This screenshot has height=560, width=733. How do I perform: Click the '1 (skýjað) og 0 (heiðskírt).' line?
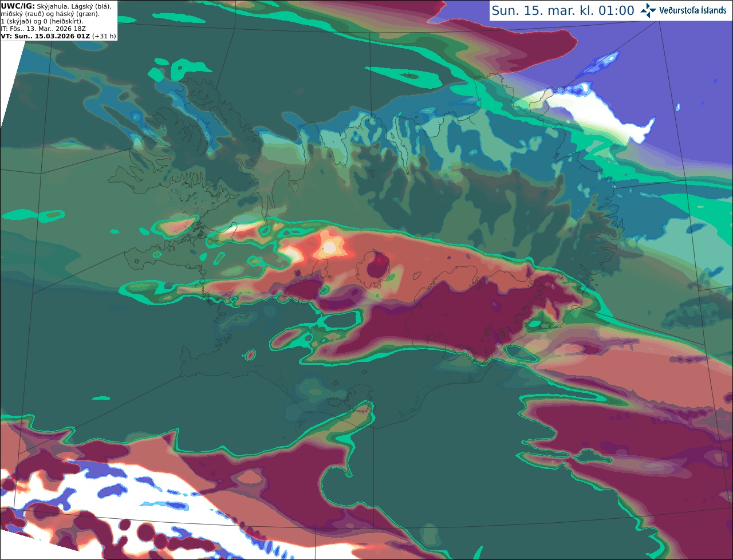pyautogui.click(x=42, y=21)
